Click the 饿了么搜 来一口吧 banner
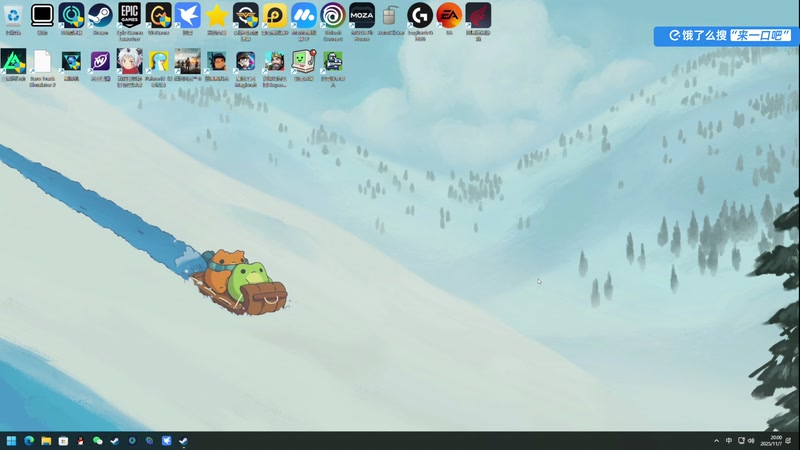This screenshot has height=450, width=800. click(x=727, y=36)
